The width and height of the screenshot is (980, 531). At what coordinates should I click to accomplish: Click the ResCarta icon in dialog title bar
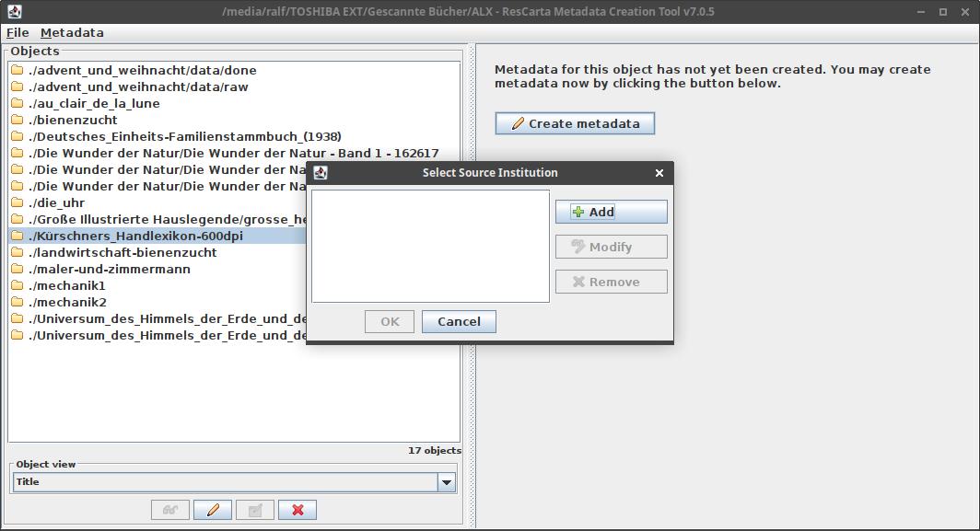pyautogui.click(x=321, y=173)
